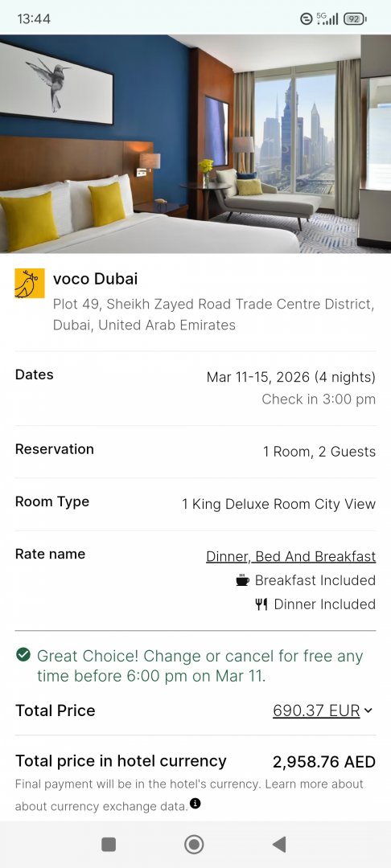Screen dimensions: 391x868
Task: Tap the 1 Room, 2 Guests reservation value
Action: click(319, 452)
